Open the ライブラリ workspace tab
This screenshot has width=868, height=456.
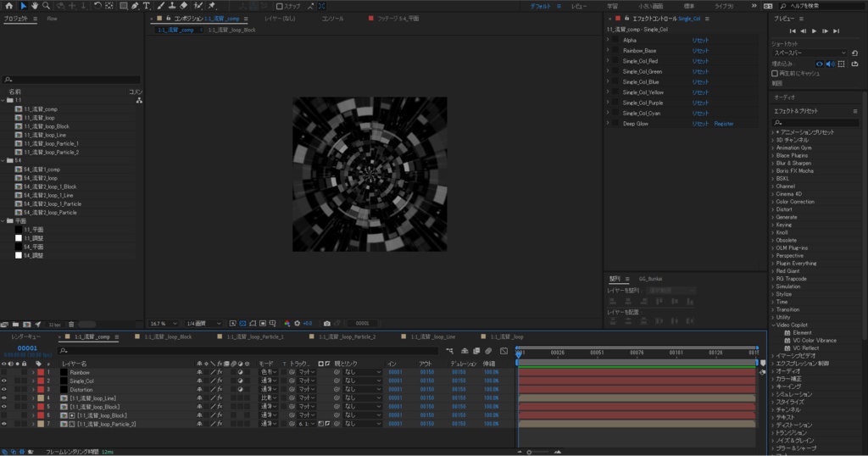[723, 6]
